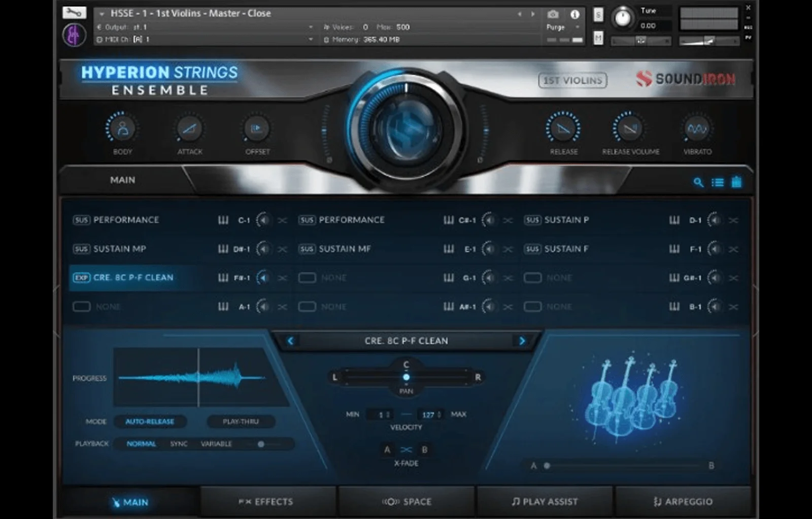Click the Release Volume knob

(630, 129)
